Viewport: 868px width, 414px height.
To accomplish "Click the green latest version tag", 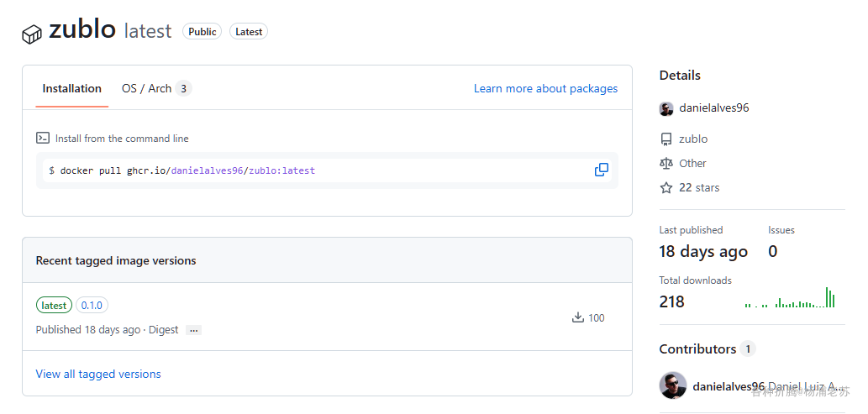I will tap(54, 306).
